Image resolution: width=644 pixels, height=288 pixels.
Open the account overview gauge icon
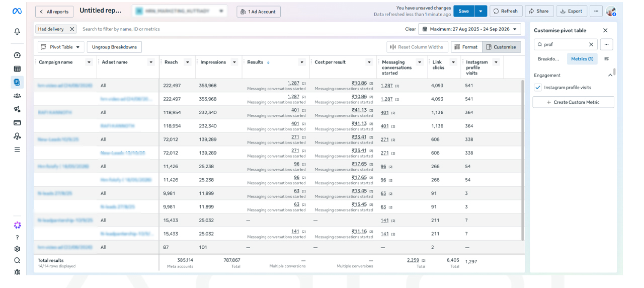coord(17,55)
